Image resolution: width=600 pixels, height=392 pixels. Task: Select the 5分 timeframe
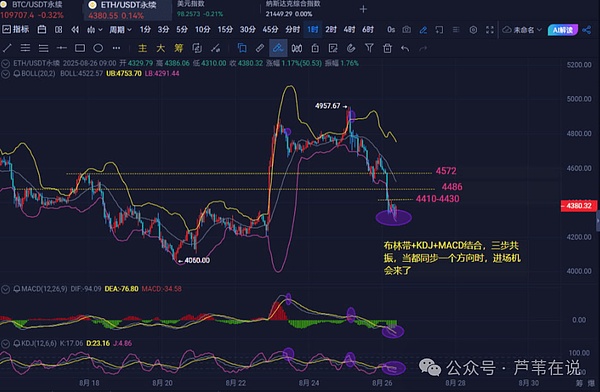[182, 29]
